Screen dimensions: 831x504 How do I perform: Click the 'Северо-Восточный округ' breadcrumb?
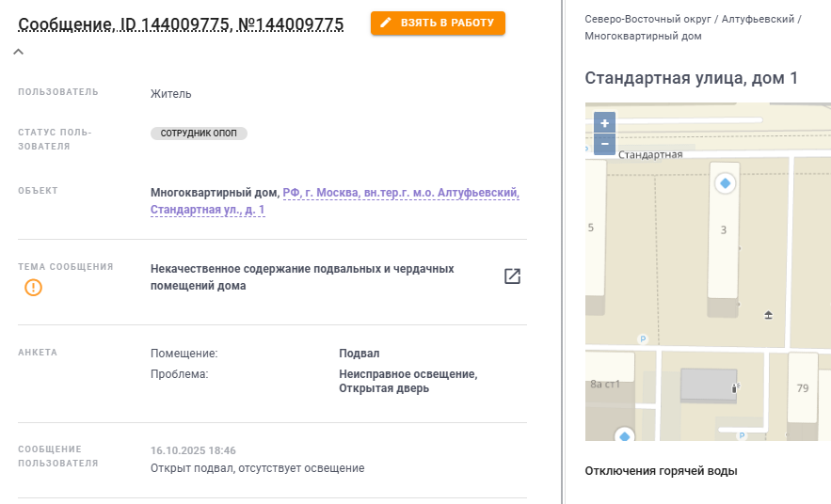click(649, 19)
